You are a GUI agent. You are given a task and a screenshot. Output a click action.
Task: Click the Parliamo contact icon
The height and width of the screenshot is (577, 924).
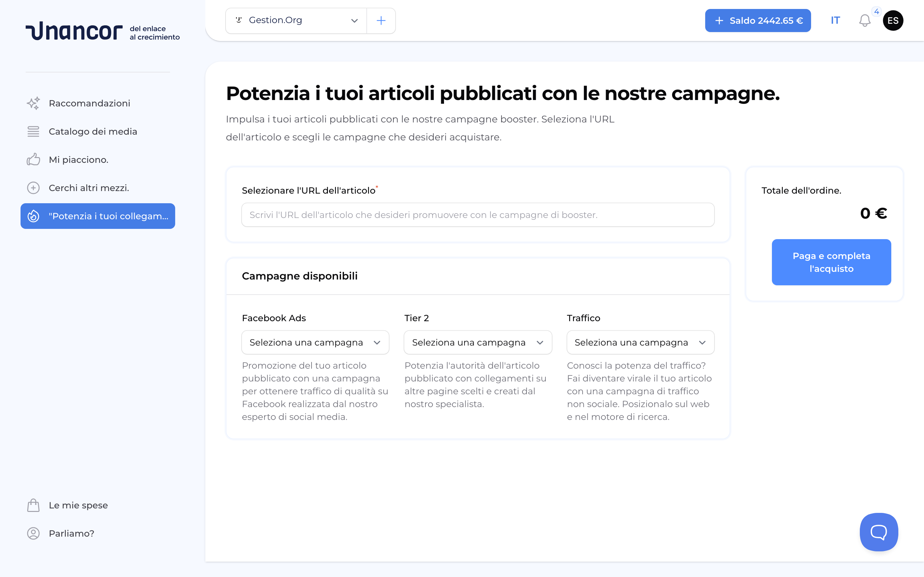click(34, 533)
